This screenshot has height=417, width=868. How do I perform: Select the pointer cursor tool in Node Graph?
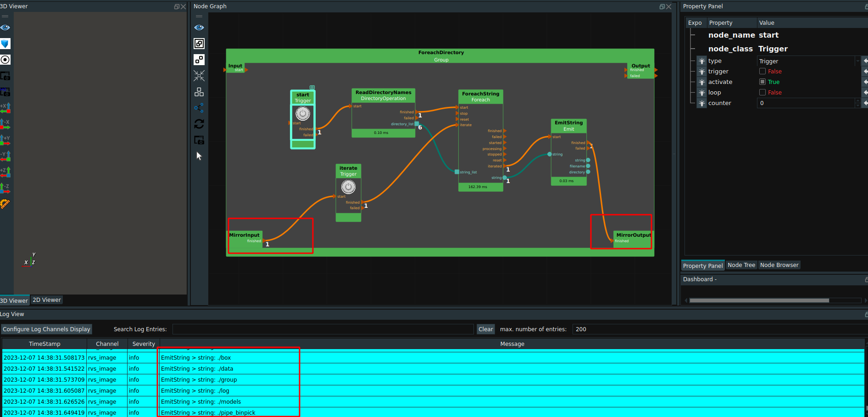tap(199, 156)
